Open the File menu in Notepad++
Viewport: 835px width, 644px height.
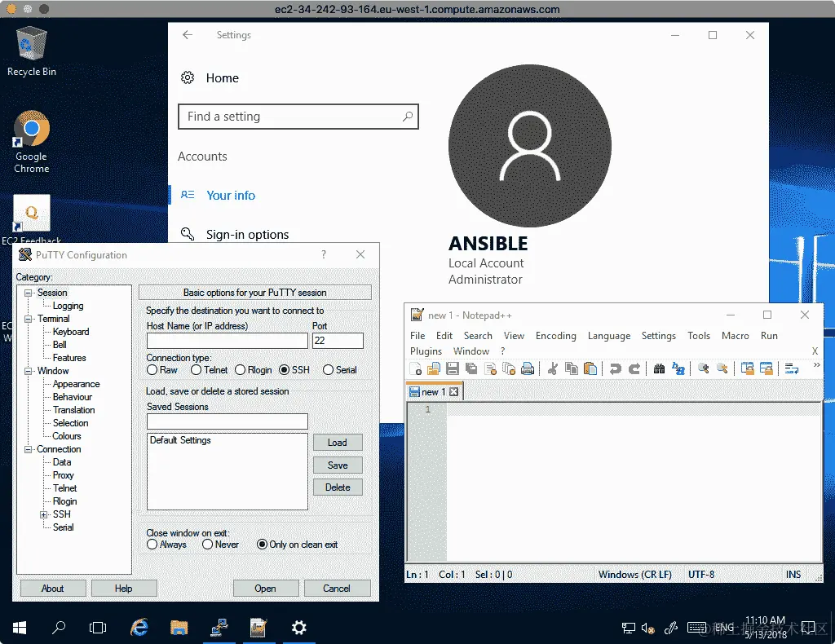pyautogui.click(x=417, y=336)
